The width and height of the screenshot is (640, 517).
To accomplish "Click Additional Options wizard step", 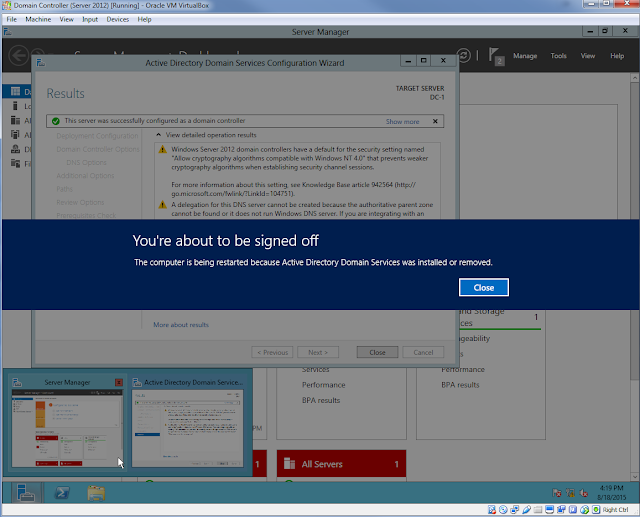I will click(x=85, y=176).
